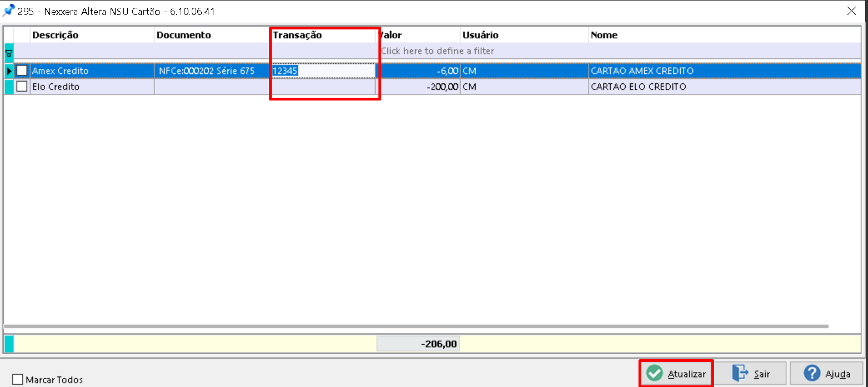Click the 'CM' user cell in Amex row
The height and width of the screenshot is (387, 868).
pos(524,71)
